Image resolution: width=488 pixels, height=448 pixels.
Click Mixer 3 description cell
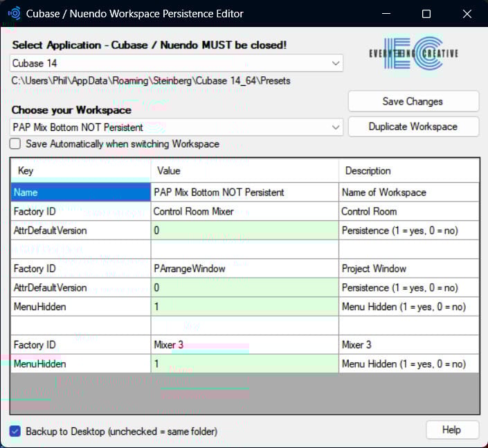tap(409, 345)
